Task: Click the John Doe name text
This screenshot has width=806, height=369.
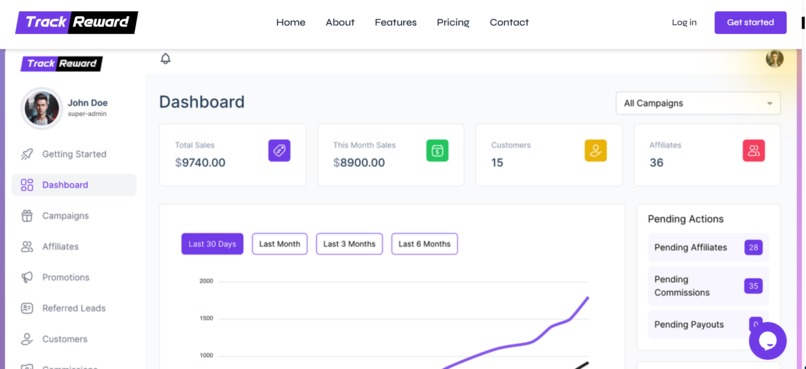Action: coord(88,103)
